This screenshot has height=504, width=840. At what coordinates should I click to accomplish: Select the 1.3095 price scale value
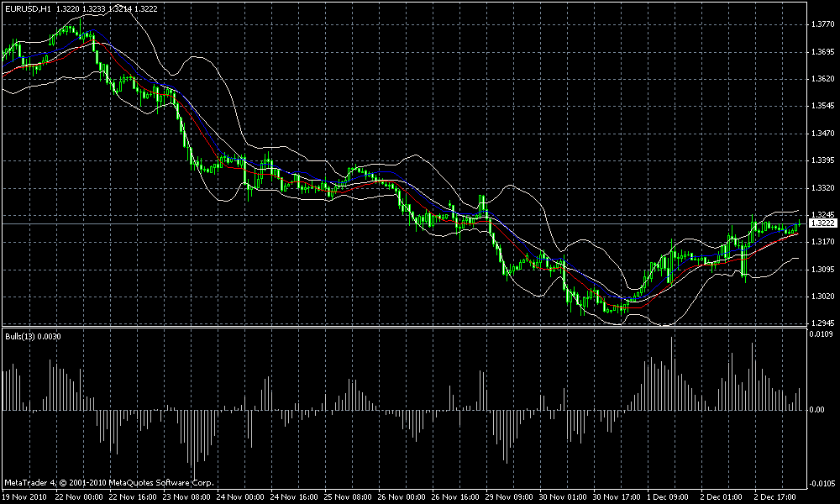coord(823,270)
